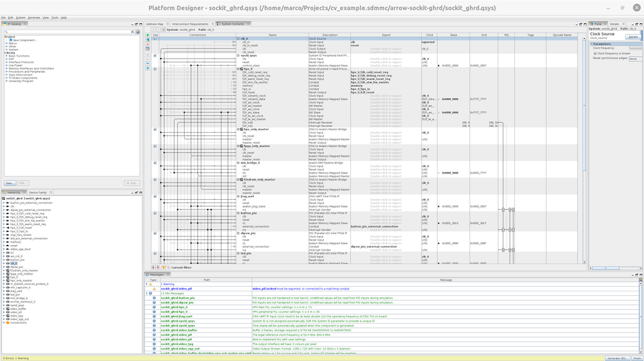644x361 pixels.
Task: Toggle the Use checkbox for clk_0
Action: click(156, 39)
